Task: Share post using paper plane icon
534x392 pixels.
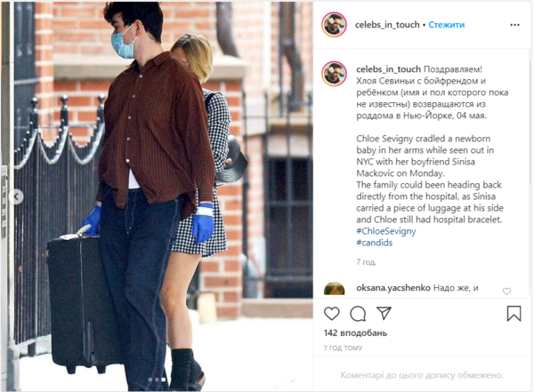Action: [384, 314]
